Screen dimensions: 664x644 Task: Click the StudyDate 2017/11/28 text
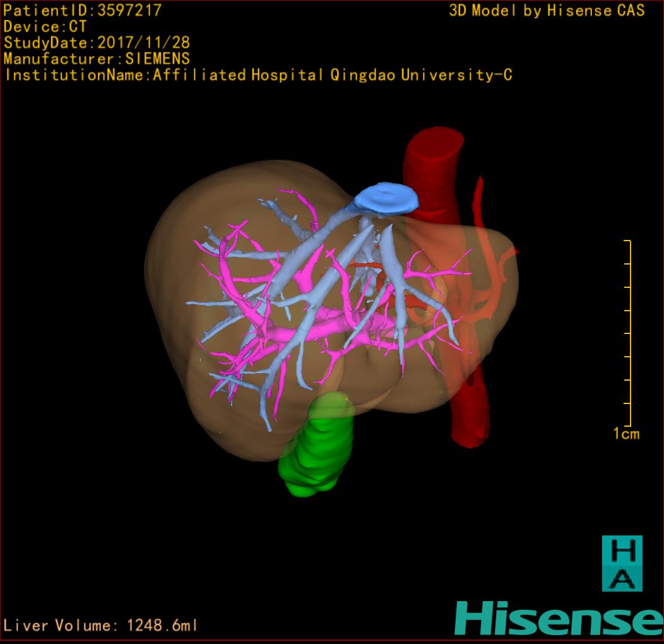tap(97, 44)
